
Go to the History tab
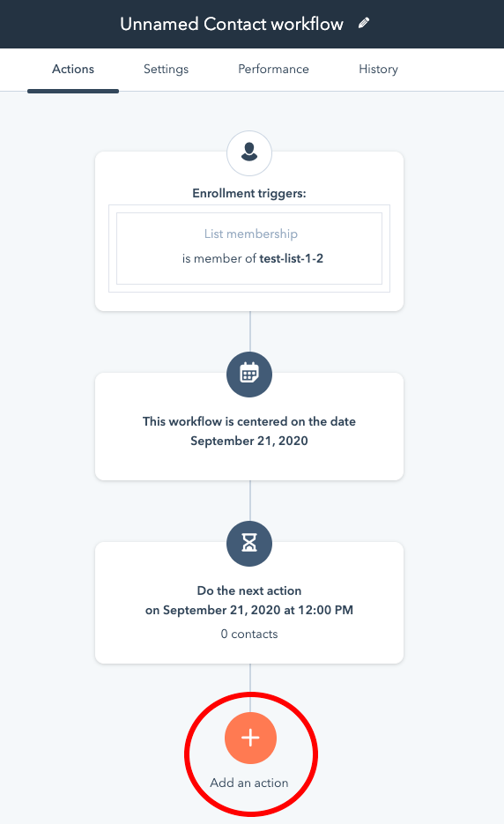(x=378, y=70)
